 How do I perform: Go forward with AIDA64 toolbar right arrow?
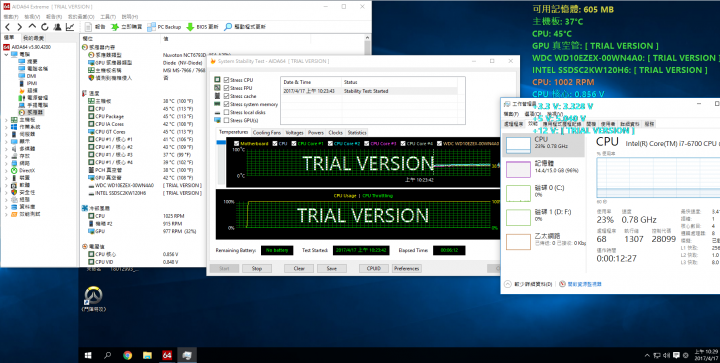click(x=19, y=27)
